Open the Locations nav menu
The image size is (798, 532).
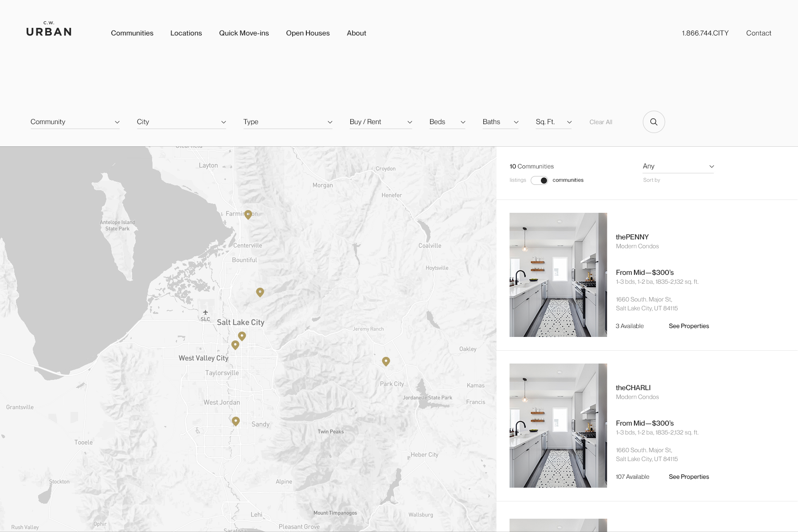pos(186,33)
